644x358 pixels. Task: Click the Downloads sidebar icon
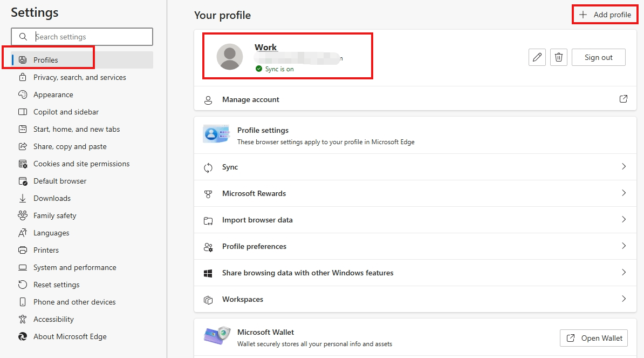click(22, 198)
